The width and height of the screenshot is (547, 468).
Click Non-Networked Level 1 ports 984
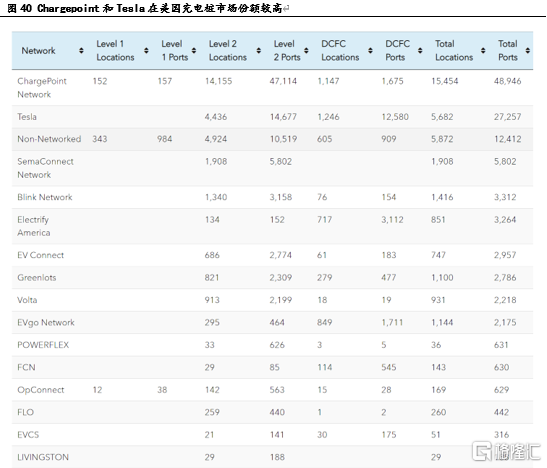[164, 139]
